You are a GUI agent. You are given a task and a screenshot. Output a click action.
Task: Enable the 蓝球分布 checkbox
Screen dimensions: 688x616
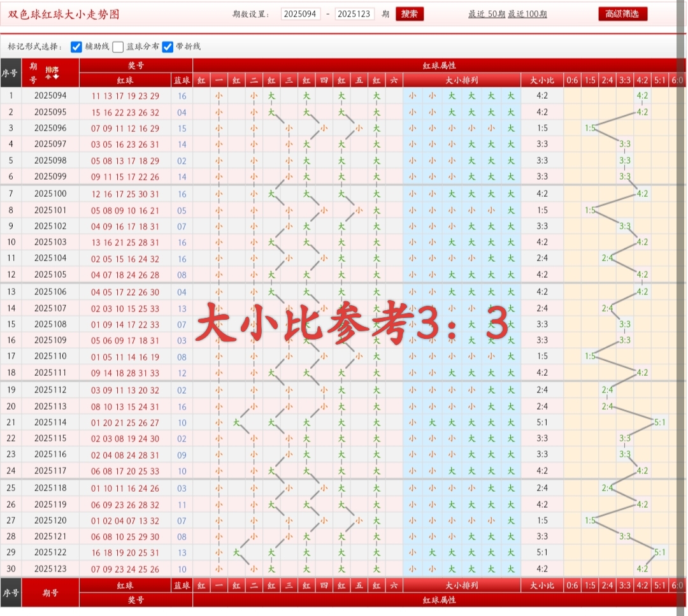(118, 47)
